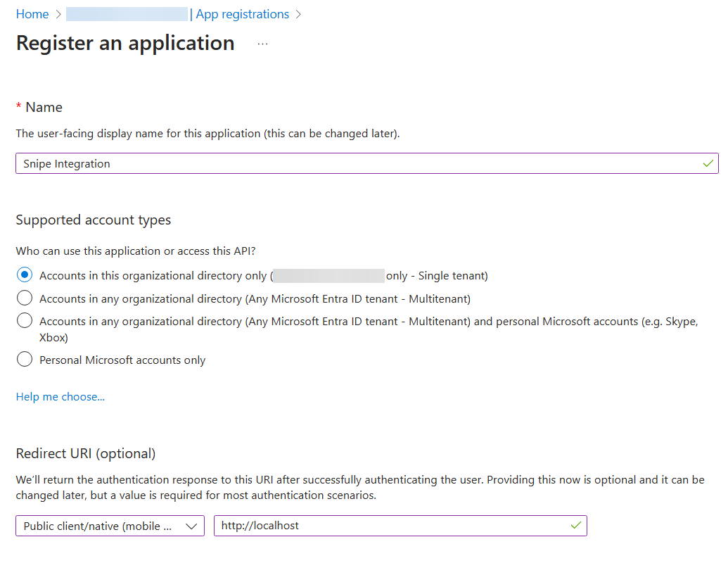Screen dimensions: 728x575
Task: Click the dropdown chevron on the platform selector
Action: [191, 525]
